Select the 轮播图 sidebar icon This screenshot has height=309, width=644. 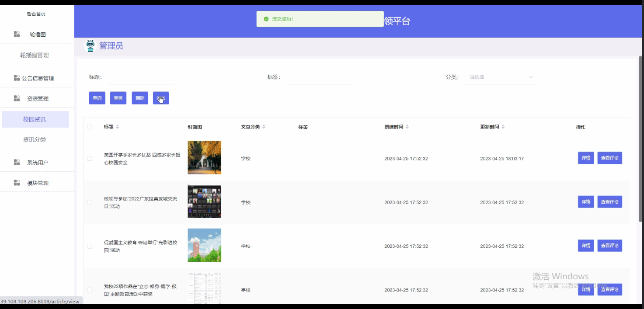(x=16, y=34)
